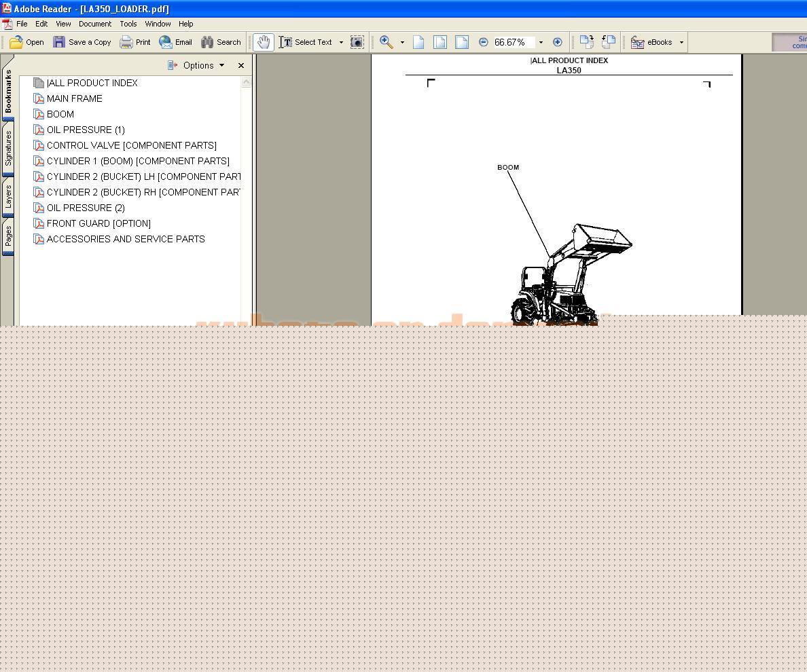The width and height of the screenshot is (807, 672).
Task: Click the Adobe PDF document icon in menu bar
Action: pos(7,24)
